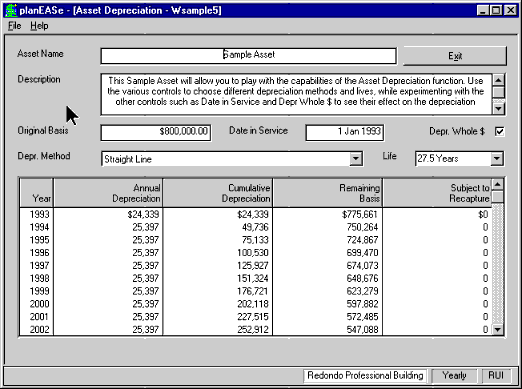The height and width of the screenshot is (389, 522).
Task: Click the Annual Depreciation column header
Action: (x=108, y=193)
